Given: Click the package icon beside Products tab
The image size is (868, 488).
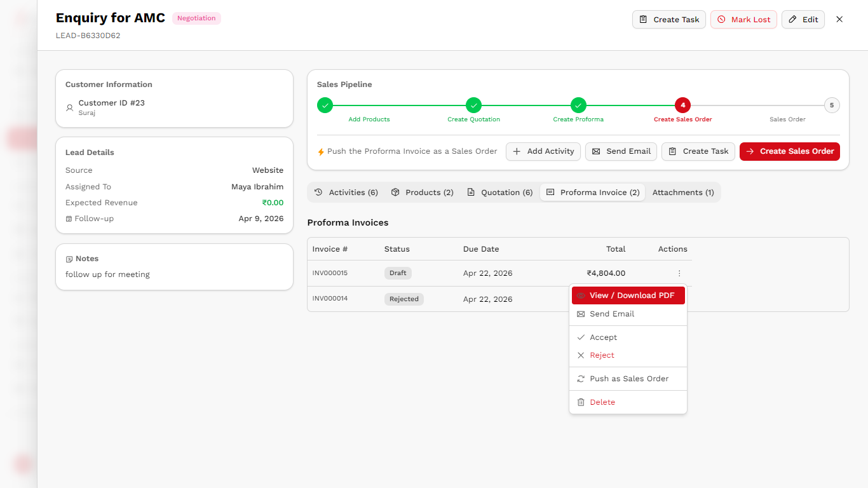Looking at the screenshot, I should coord(395,192).
